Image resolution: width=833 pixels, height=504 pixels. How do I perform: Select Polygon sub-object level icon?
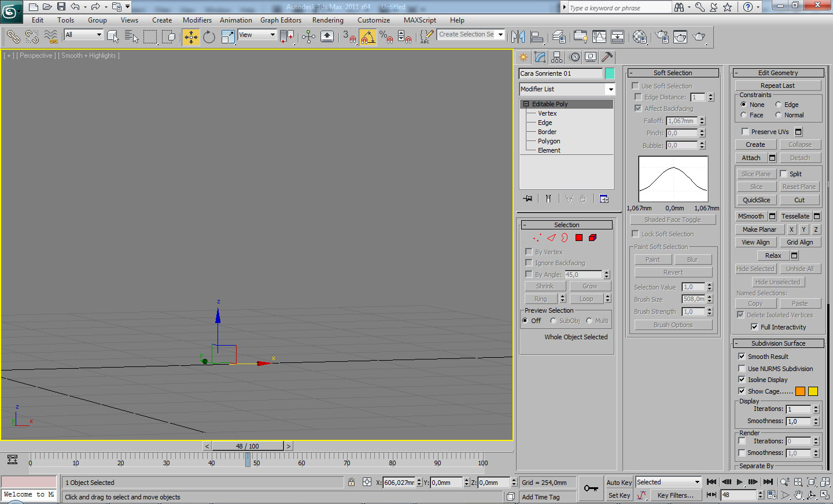(578, 238)
